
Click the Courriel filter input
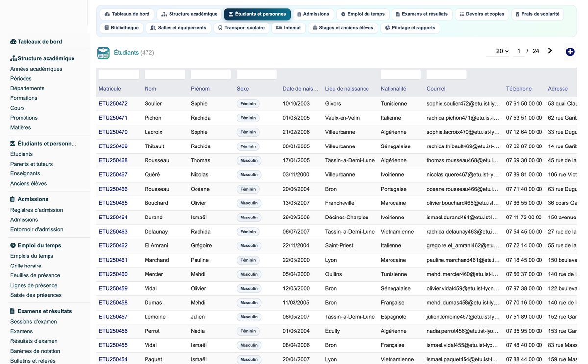447,74
